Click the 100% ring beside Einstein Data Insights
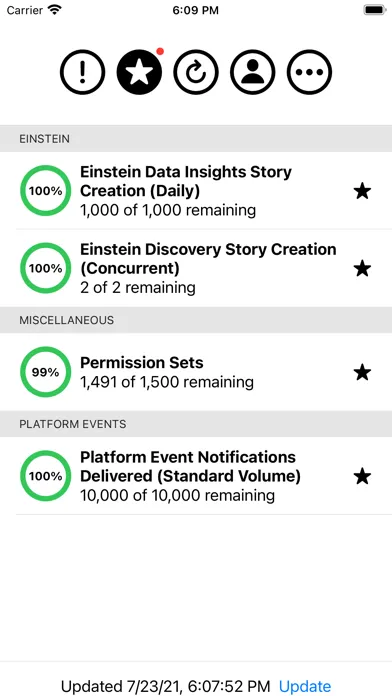392x696 pixels. (x=45, y=191)
